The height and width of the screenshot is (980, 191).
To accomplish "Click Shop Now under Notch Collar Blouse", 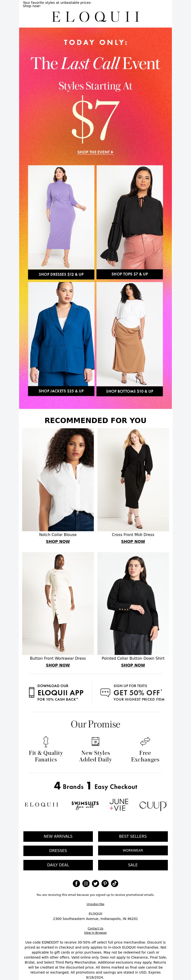I will (58, 541).
